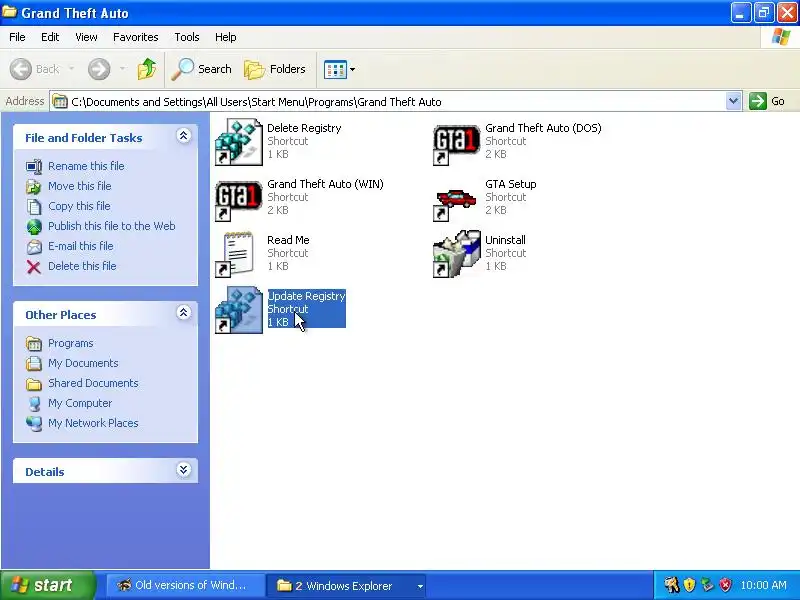Expand the Address bar dropdown
Viewport: 800px width, 600px height.
tap(733, 101)
